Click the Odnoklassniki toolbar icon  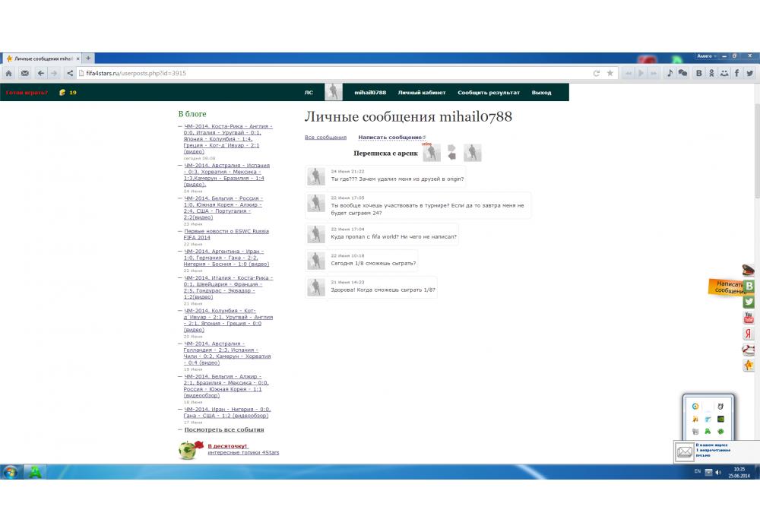click(711, 73)
